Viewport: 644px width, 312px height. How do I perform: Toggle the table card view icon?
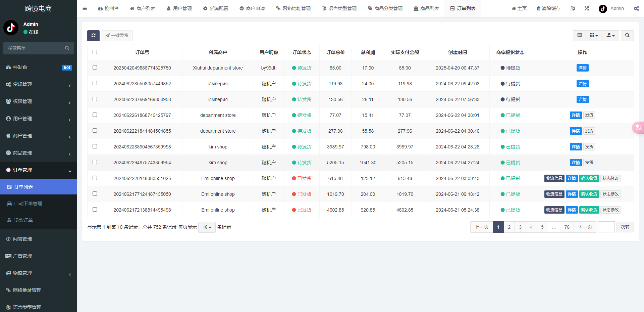coord(579,36)
